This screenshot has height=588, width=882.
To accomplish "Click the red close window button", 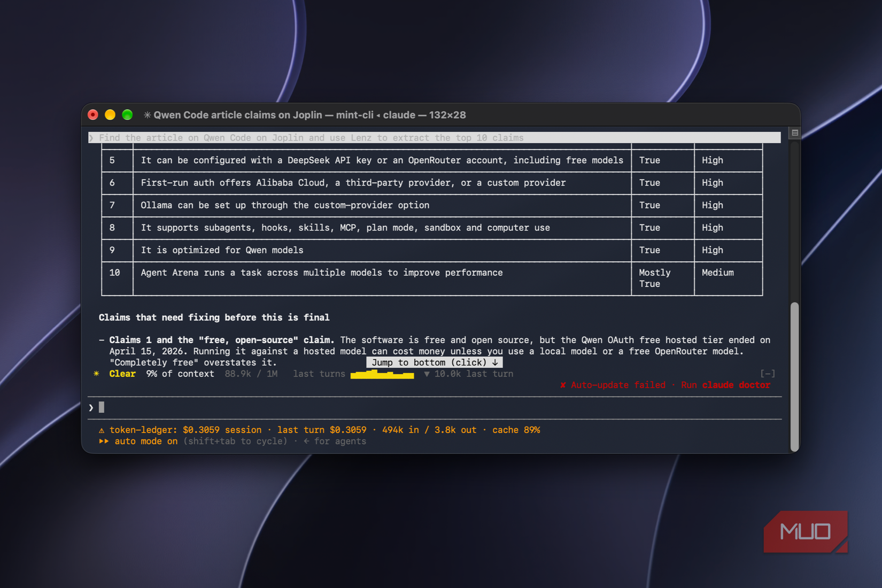I will [93, 114].
